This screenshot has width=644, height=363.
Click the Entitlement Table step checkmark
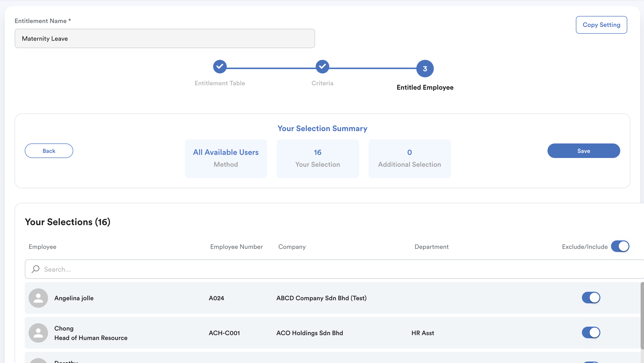[x=219, y=66]
